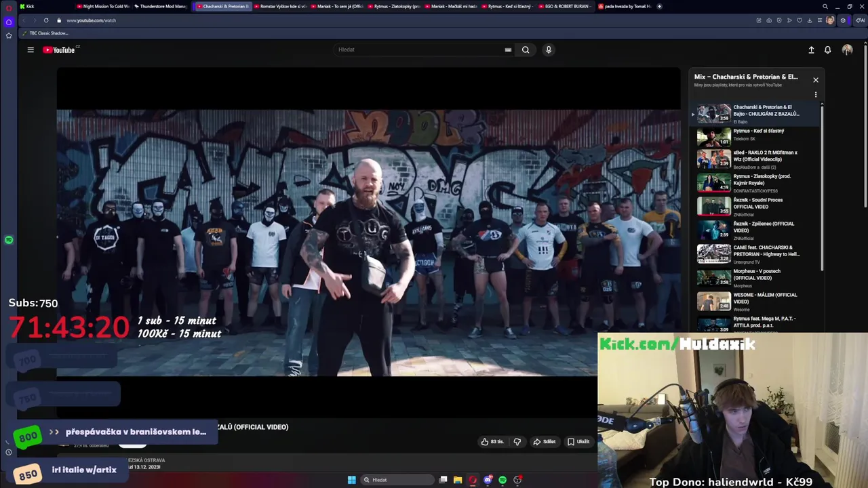Click the browser address bar URL

tap(92, 20)
